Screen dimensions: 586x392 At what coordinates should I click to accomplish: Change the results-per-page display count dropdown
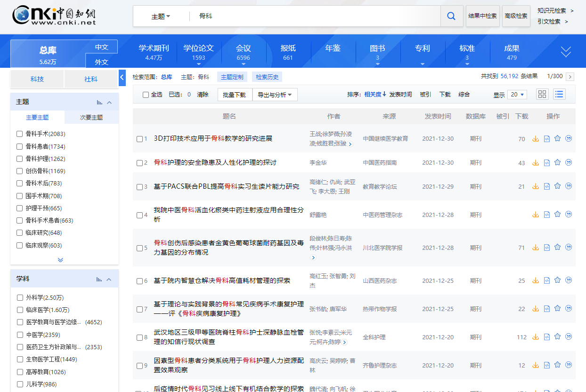(517, 95)
